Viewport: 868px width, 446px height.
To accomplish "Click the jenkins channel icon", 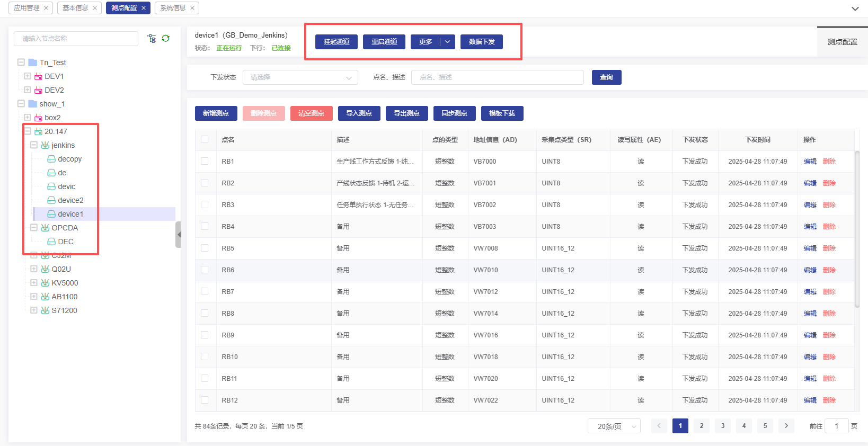I will [45, 145].
